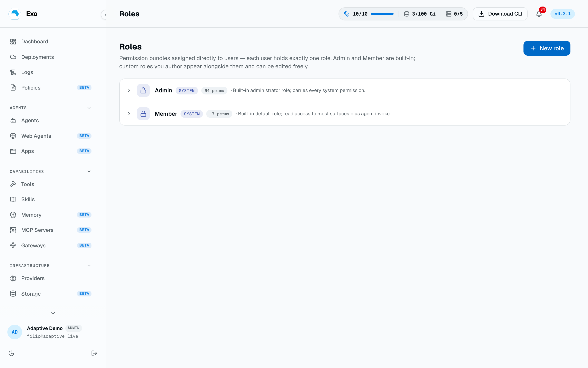Viewport: 588px width, 368px height.
Task: Click the logout icon in sidebar footer
Action: pyautogui.click(x=94, y=353)
